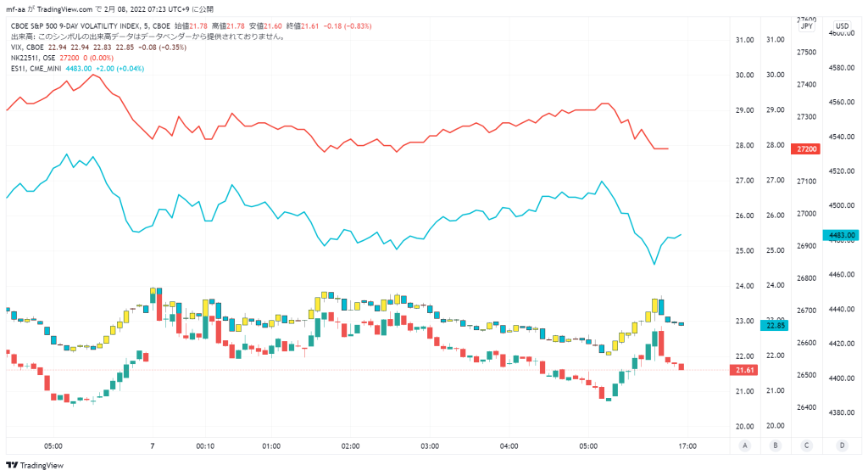Click the cyan 4483.00 price label

pyautogui.click(x=841, y=236)
